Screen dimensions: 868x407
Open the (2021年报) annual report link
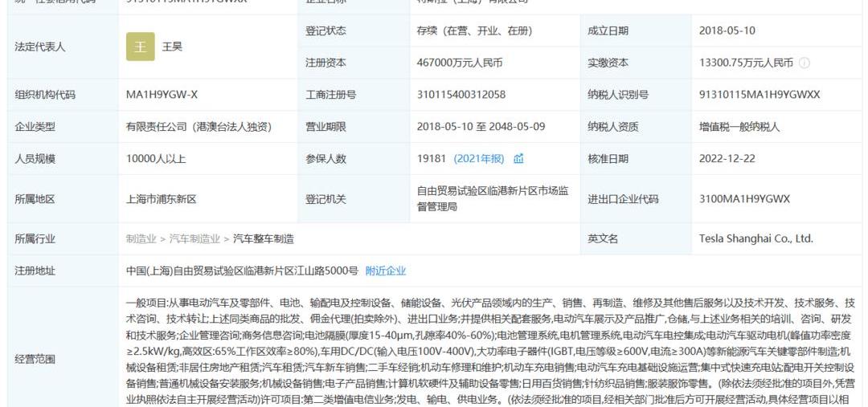coord(479,159)
